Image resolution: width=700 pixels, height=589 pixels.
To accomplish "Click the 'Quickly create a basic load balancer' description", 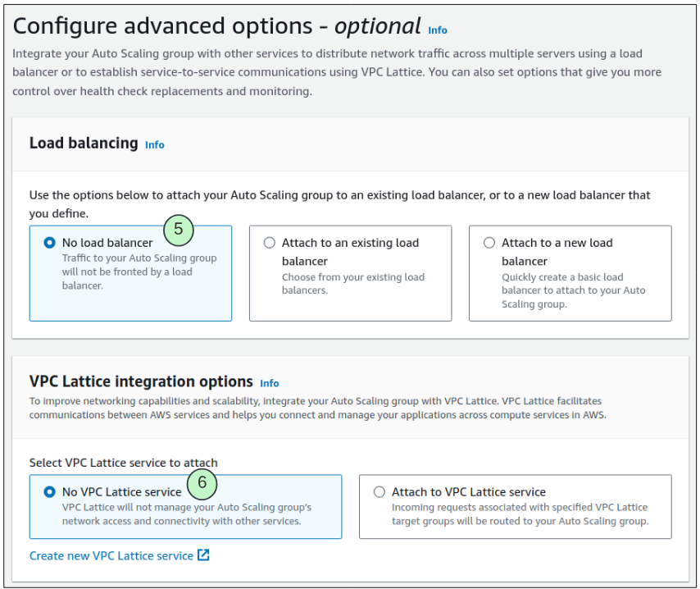I will [x=572, y=290].
